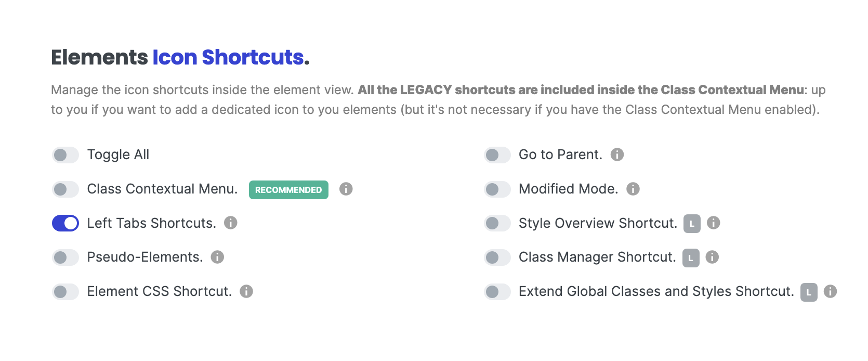Turn on Go to Parent toggle
868x361 pixels.
click(x=497, y=155)
